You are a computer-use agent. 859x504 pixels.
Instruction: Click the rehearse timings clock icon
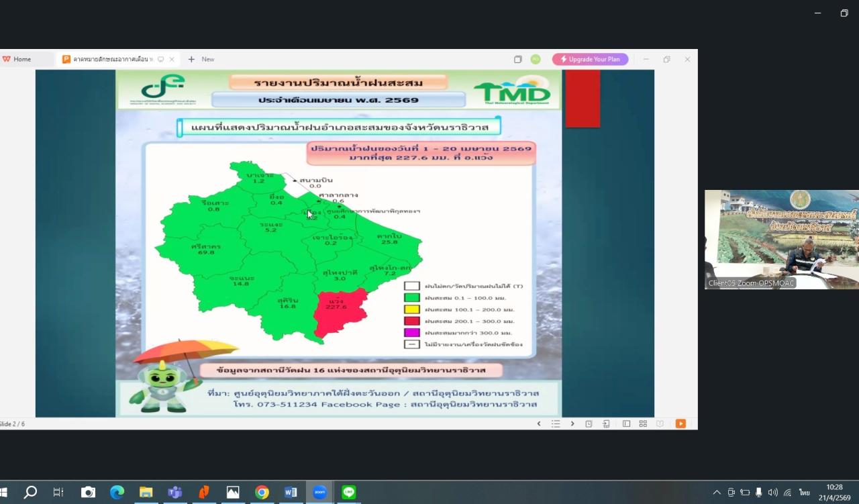coord(589,423)
